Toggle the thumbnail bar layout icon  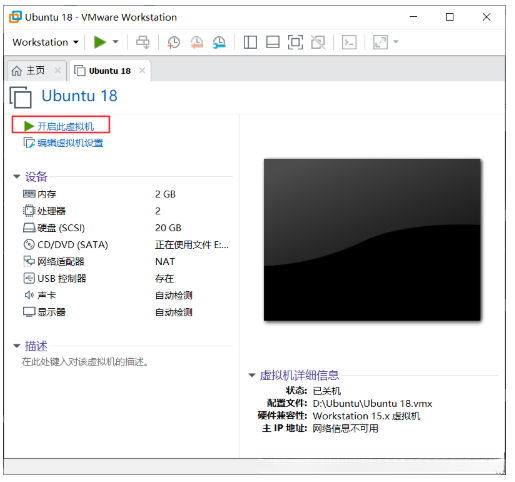(x=273, y=42)
